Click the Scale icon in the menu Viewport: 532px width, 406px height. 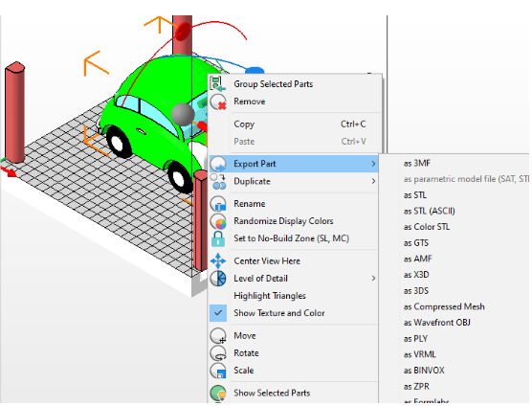[x=218, y=371]
